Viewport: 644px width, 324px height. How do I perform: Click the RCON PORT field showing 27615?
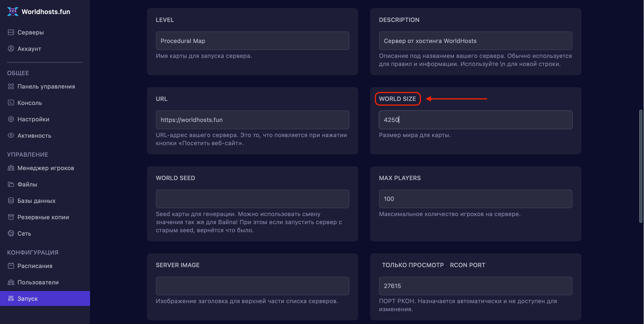pyautogui.click(x=476, y=286)
